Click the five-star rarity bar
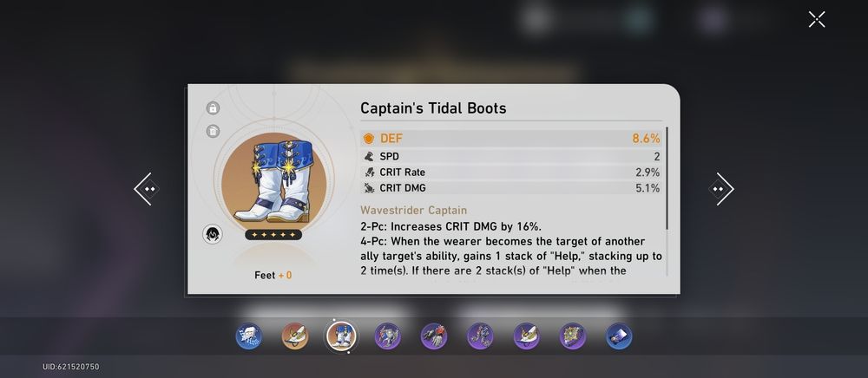The image size is (868, 378). coord(273,235)
